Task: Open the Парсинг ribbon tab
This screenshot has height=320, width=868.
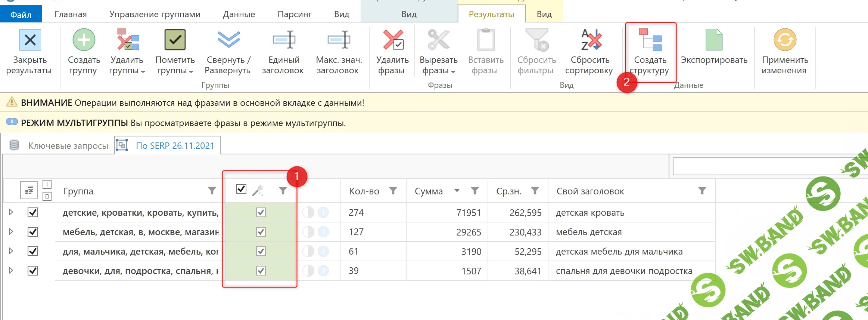Action: (294, 15)
